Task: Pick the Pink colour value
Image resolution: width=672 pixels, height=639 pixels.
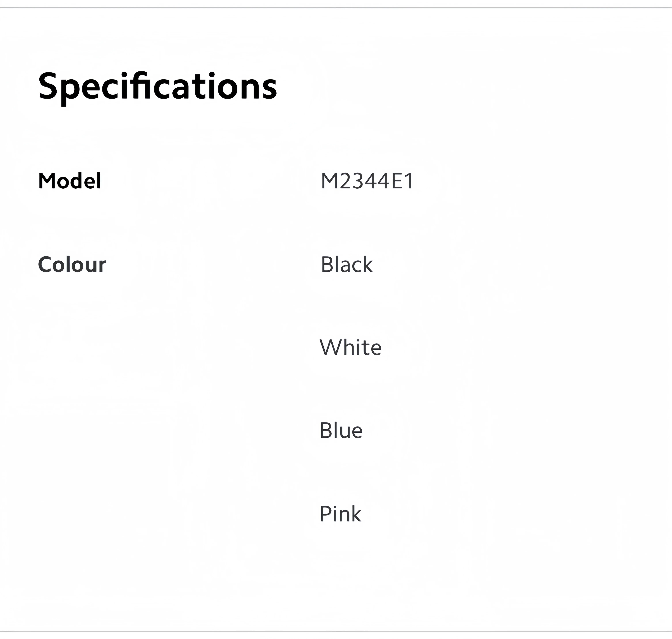Action: tap(340, 514)
